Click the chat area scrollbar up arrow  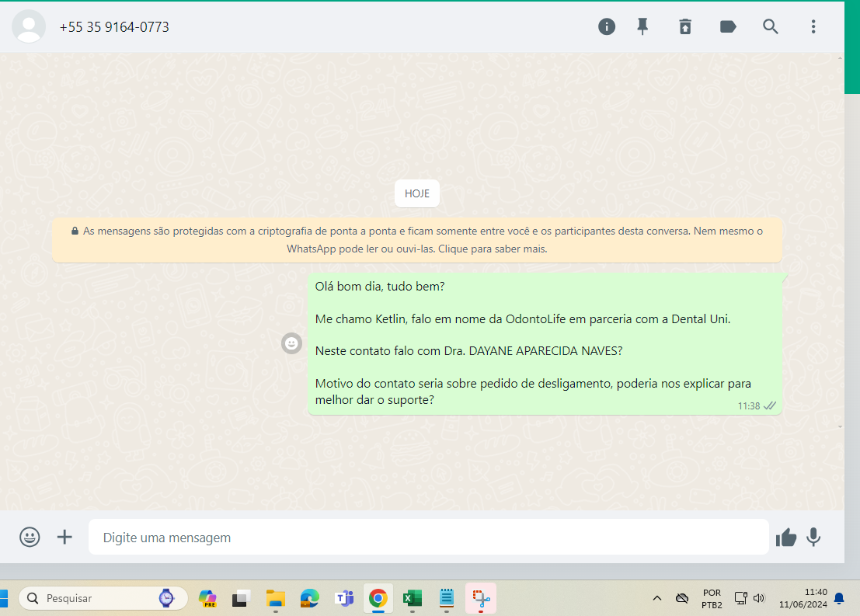tap(841, 58)
